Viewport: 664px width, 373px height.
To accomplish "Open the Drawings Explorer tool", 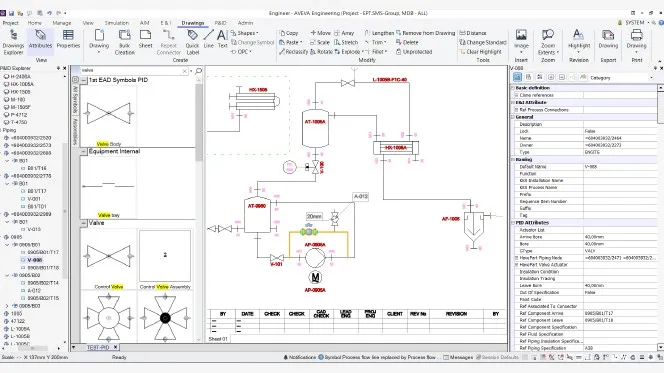I will (x=13, y=42).
